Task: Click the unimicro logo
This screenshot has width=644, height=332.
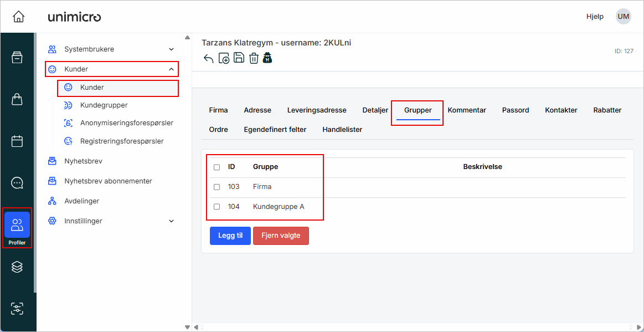Action: coord(74,17)
